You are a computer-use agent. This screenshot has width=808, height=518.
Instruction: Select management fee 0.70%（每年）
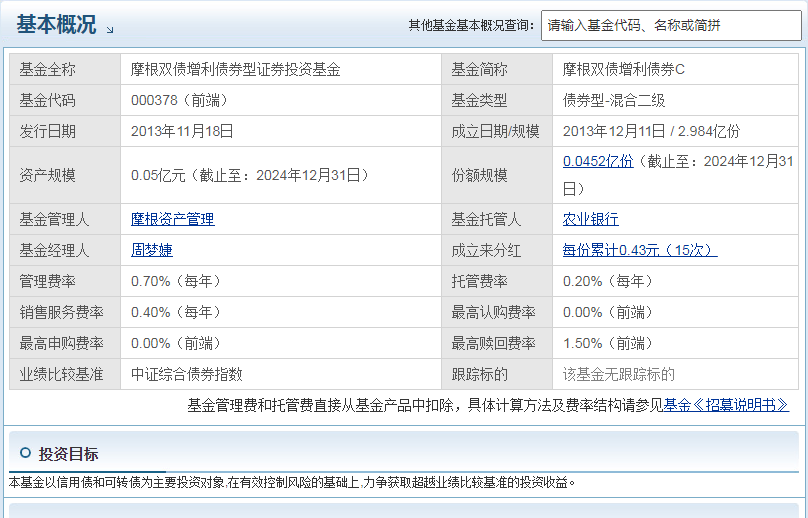pyautogui.click(x=176, y=281)
